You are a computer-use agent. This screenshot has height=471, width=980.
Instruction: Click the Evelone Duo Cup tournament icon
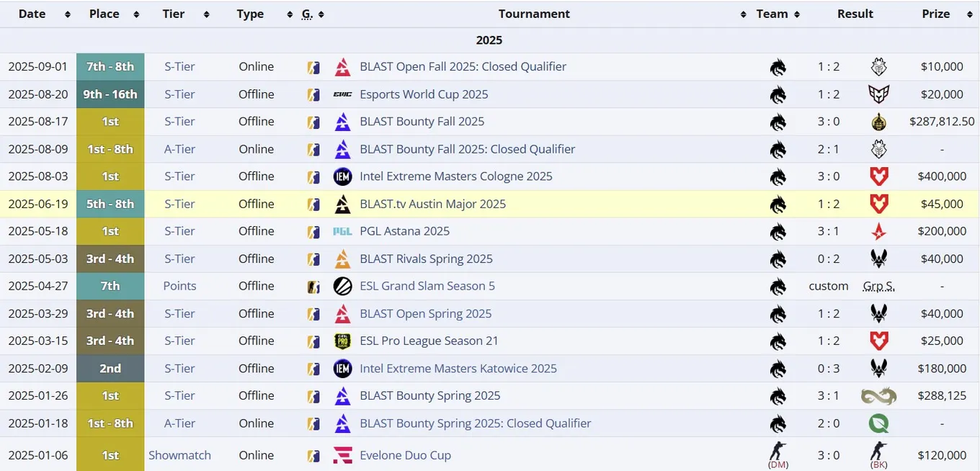pyautogui.click(x=343, y=455)
